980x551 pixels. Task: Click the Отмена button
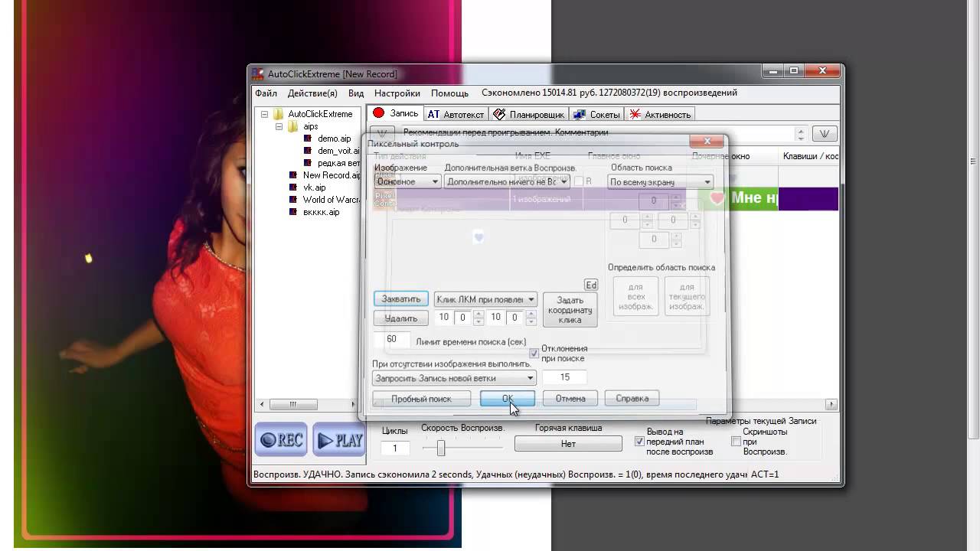click(570, 399)
